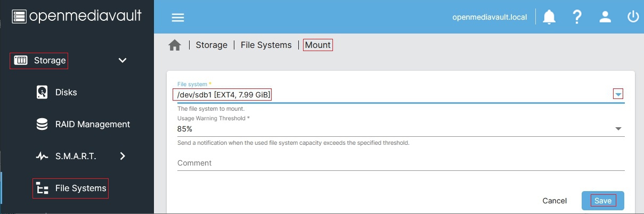Viewport: 644px width, 214px height.
Task: Click the Storage breadcrumb link
Action: pyautogui.click(x=211, y=45)
